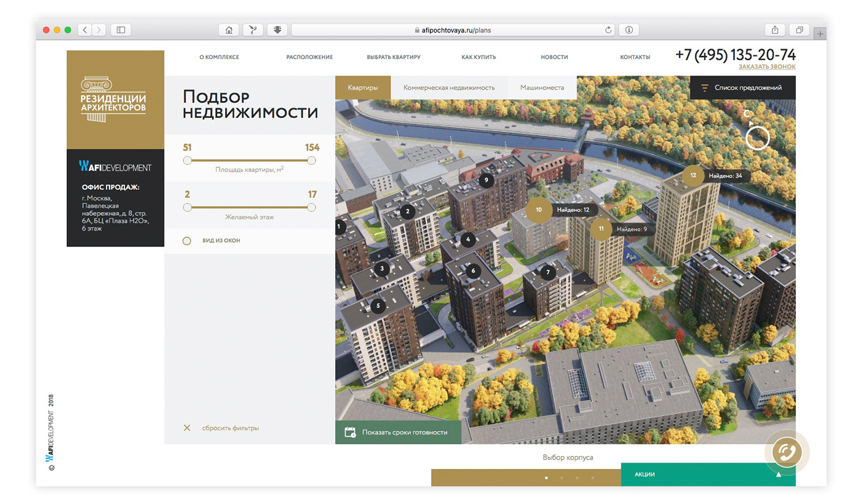Click the first carousel dot under Выбор корпуса
Screen dimensions: 861x504
(546, 478)
